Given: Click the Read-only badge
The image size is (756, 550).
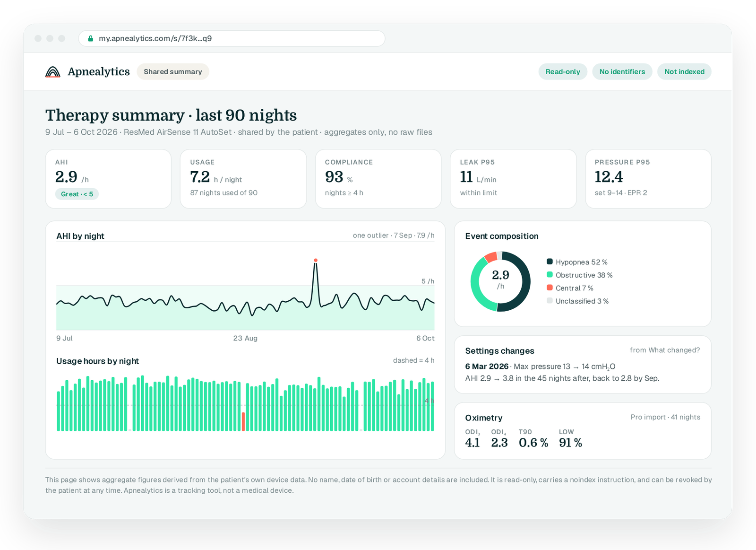Looking at the screenshot, I should tap(563, 71).
